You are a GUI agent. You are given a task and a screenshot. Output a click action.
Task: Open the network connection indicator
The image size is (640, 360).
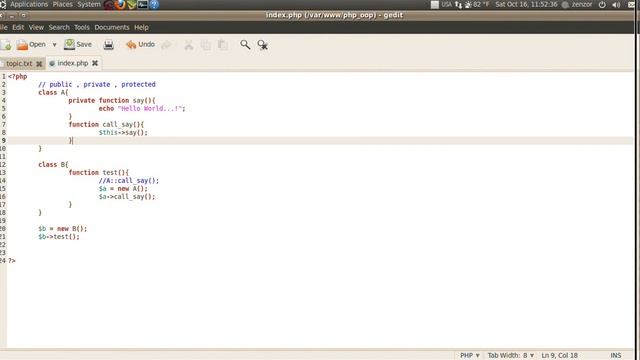(459, 5)
